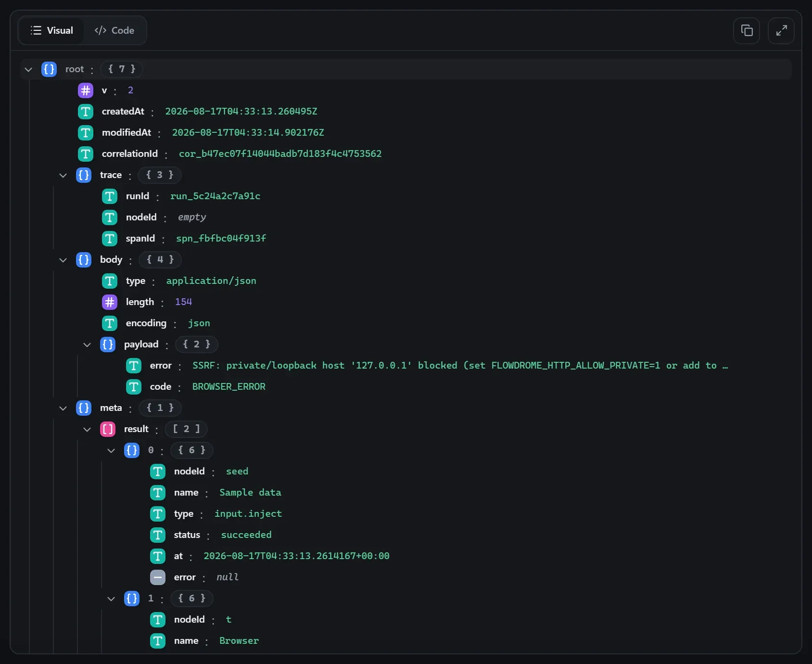812x664 pixels.
Task: Select the null error value
Action: (228, 577)
